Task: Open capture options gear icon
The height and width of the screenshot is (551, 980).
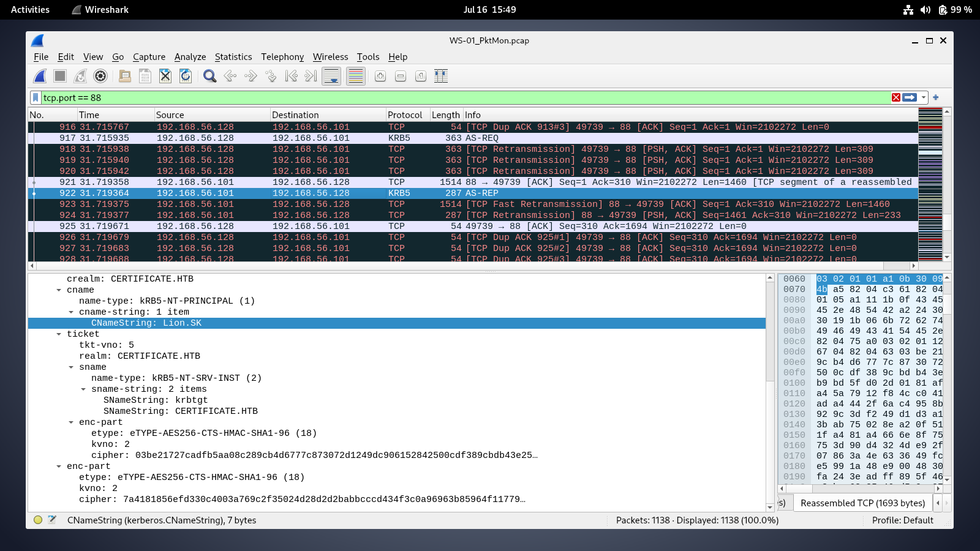Action: (100, 76)
